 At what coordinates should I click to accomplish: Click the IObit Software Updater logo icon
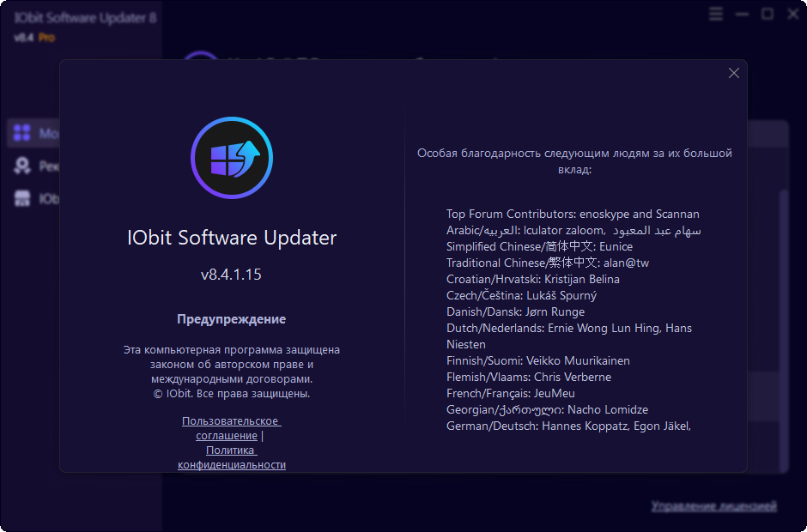(x=232, y=157)
